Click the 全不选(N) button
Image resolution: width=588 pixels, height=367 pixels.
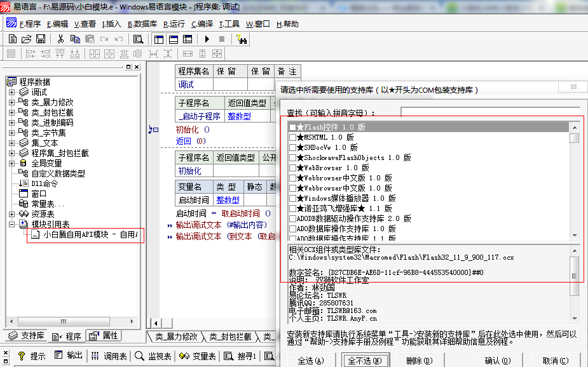(365, 361)
